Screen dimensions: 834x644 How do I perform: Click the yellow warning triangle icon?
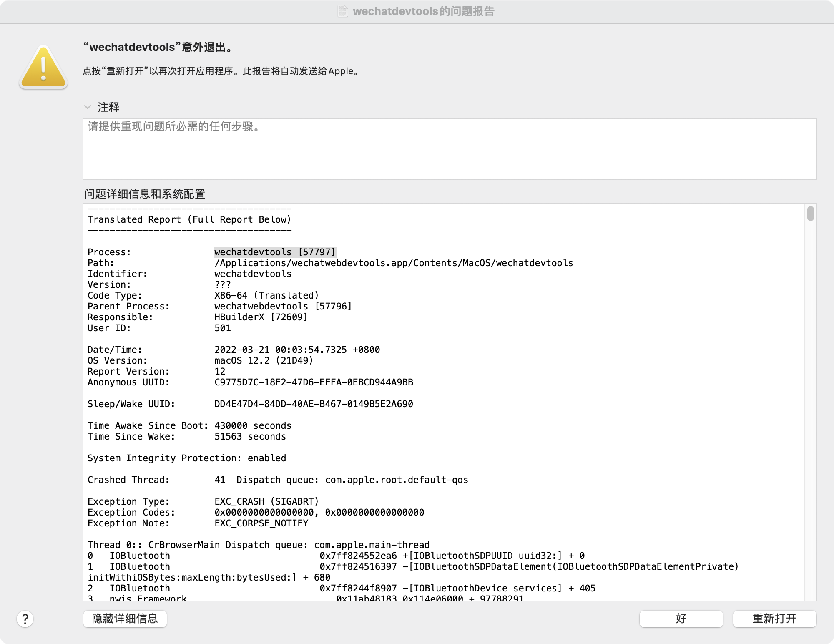pos(43,68)
